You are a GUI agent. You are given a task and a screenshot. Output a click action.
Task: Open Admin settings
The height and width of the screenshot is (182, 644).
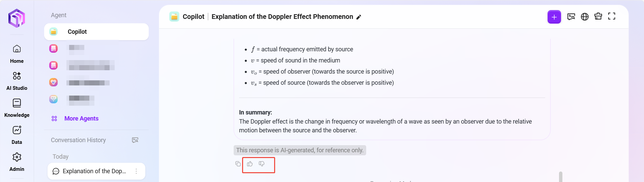pos(17,162)
